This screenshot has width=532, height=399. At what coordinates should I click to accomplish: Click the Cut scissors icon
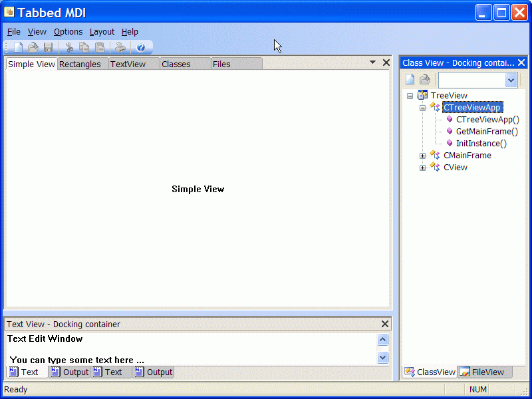pyautogui.click(x=69, y=47)
